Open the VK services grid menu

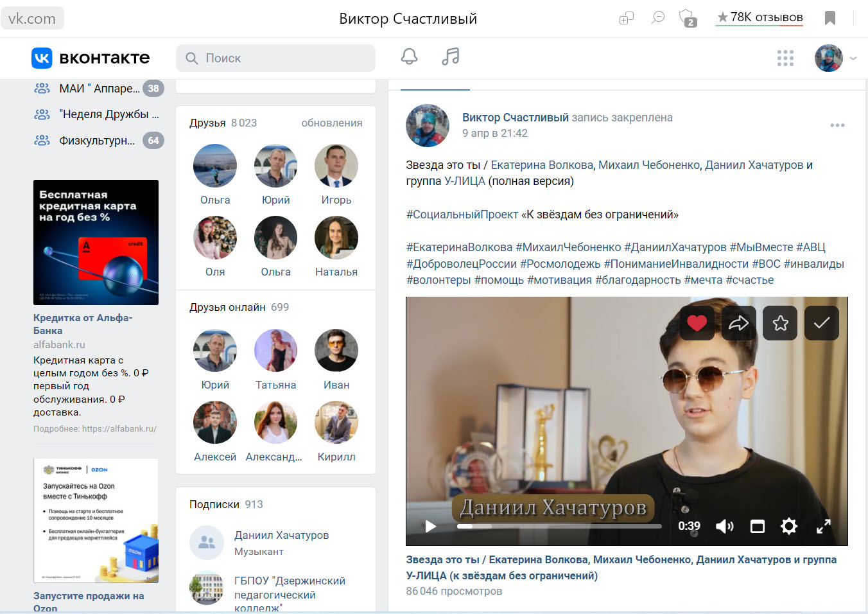point(785,58)
